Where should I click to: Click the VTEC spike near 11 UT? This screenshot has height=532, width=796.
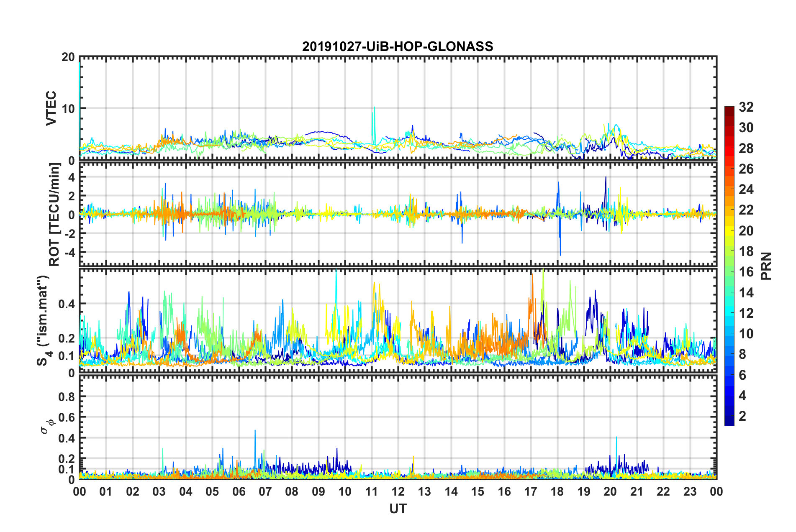point(373,125)
